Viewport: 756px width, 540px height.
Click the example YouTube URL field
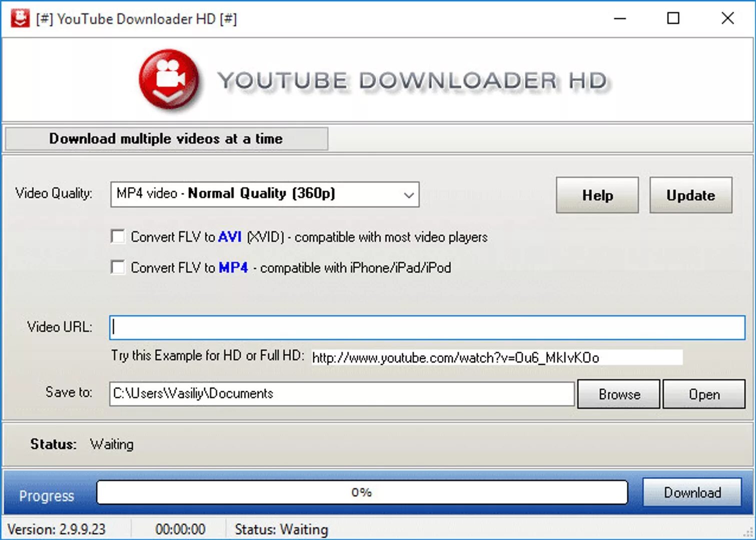497,357
